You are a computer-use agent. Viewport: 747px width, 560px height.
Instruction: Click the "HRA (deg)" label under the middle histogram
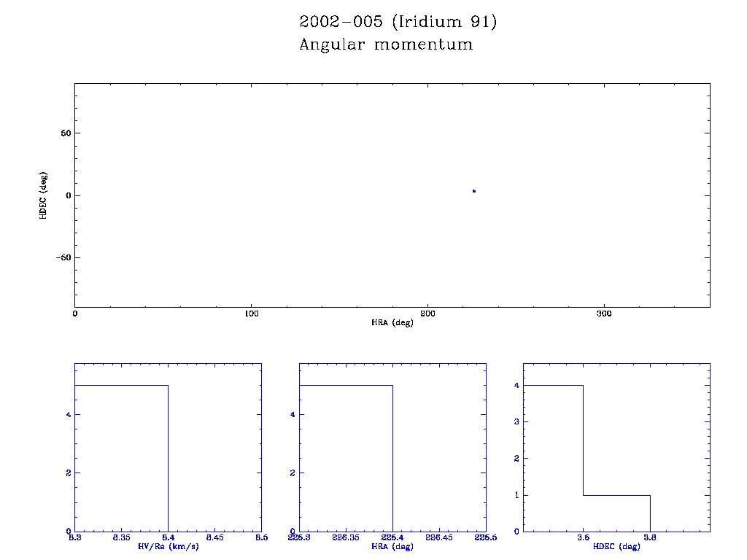pyautogui.click(x=392, y=546)
